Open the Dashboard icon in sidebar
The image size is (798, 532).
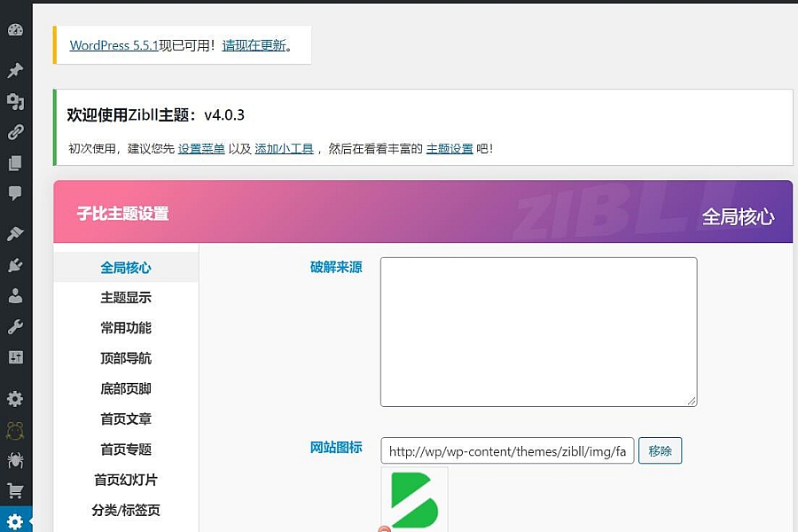(x=15, y=30)
